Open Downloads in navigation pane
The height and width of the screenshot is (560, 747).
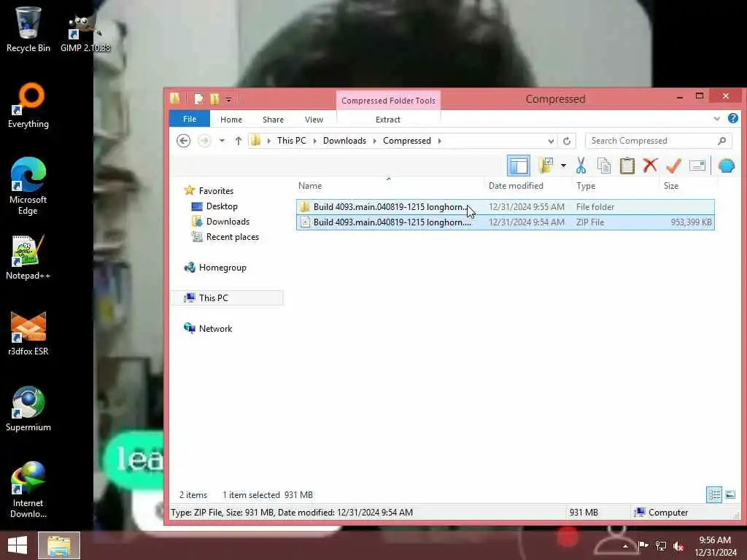click(228, 222)
